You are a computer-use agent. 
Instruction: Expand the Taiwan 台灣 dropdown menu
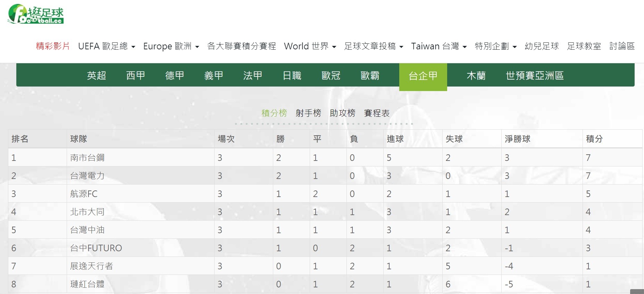[439, 46]
